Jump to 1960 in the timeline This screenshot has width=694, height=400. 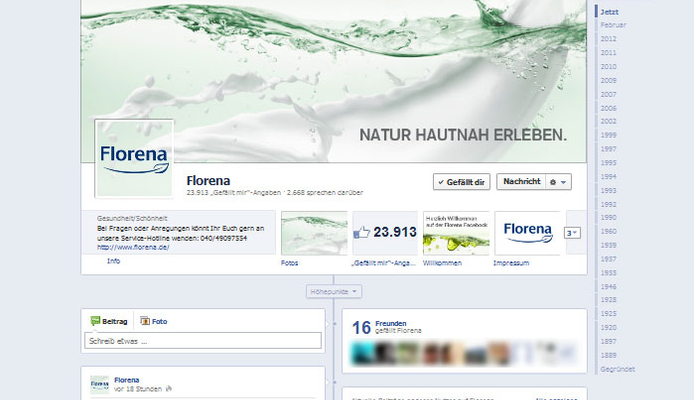(x=608, y=231)
